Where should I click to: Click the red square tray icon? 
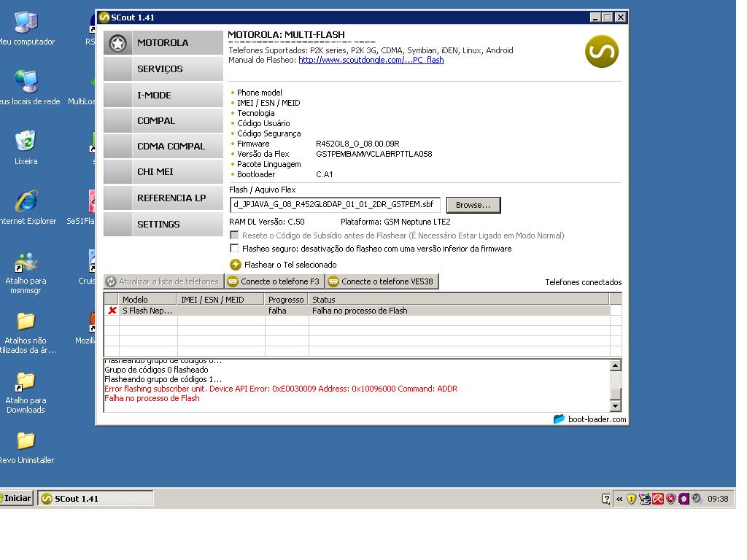pyautogui.click(x=658, y=499)
